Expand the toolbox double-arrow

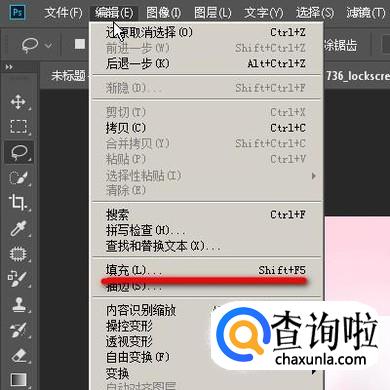point(9,67)
